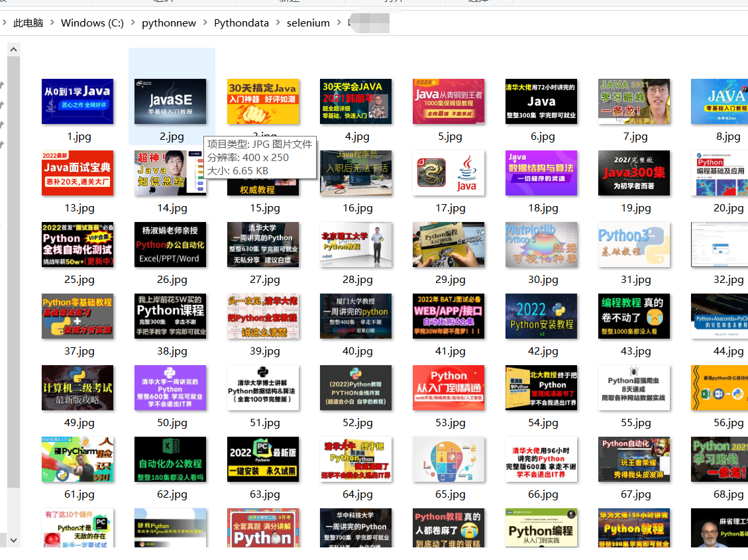Navigate to Windows (C:) in path

click(x=92, y=23)
